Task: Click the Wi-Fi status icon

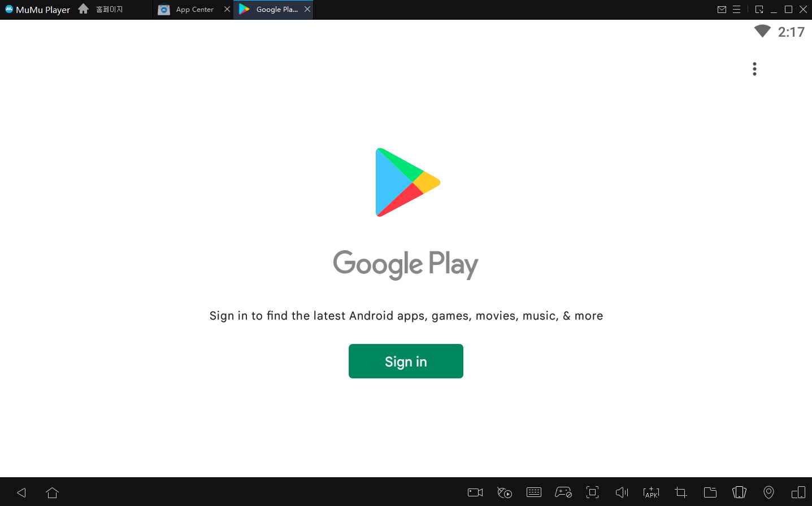Action: (x=762, y=31)
